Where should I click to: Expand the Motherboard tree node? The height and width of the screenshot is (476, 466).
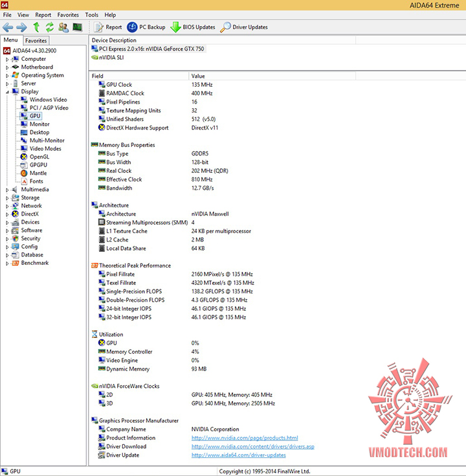(7, 67)
